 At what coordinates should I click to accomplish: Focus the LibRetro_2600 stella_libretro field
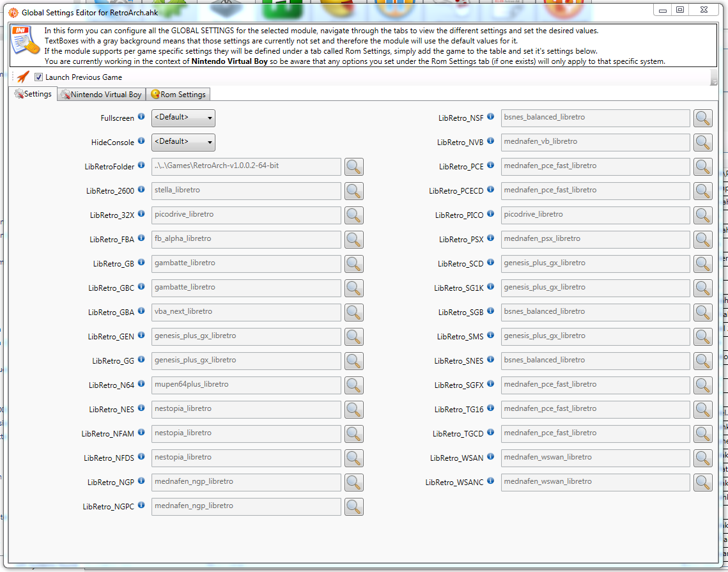(x=246, y=191)
